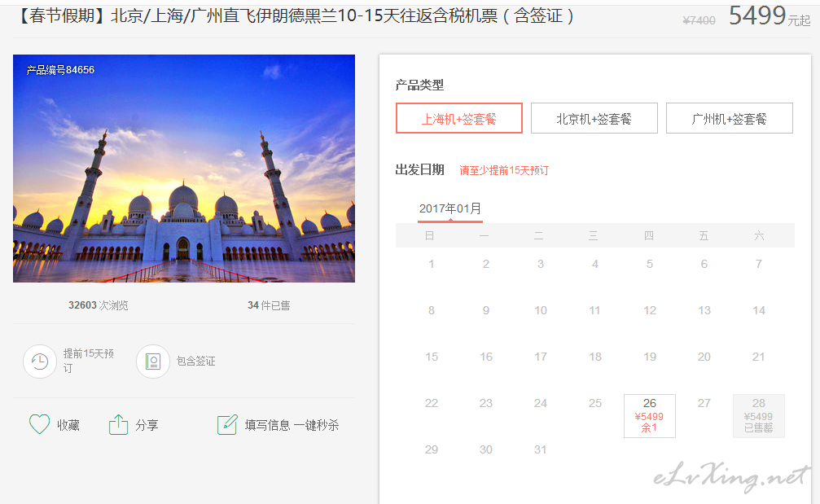Image resolution: width=820 pixels, height=504 pixels.
Task: Click calendar date 17
Action: click(540, 357)
